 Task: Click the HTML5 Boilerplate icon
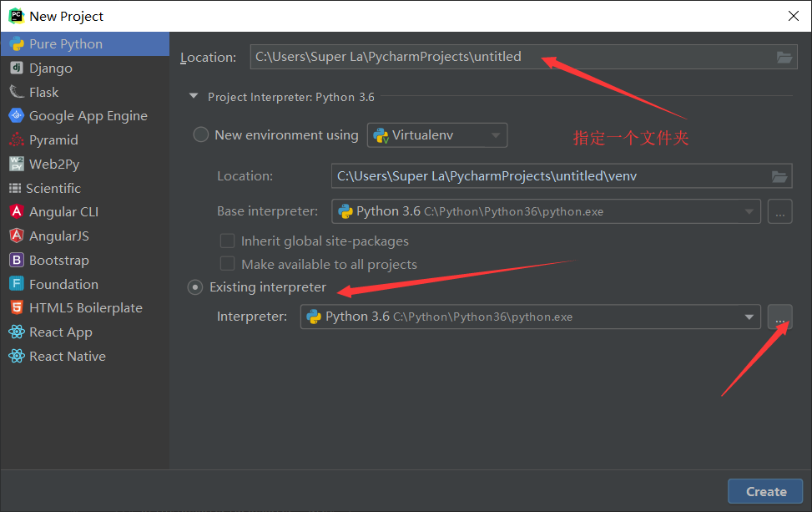coord(17,308)
